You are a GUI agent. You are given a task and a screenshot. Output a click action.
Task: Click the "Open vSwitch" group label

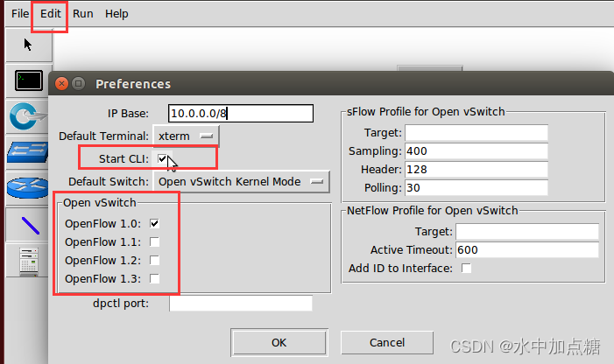point(100,203)
